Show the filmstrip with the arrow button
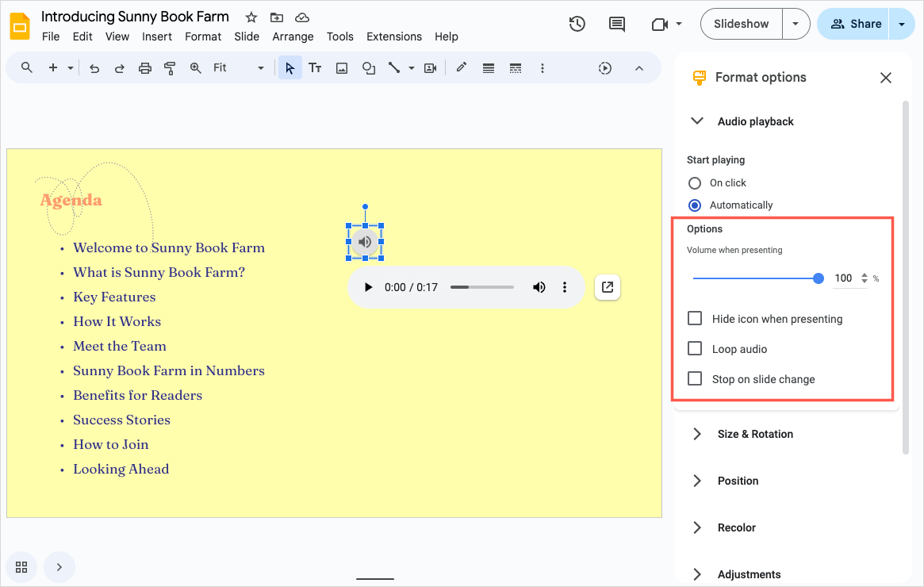The image size is (924, 587). tap(59, 567)
